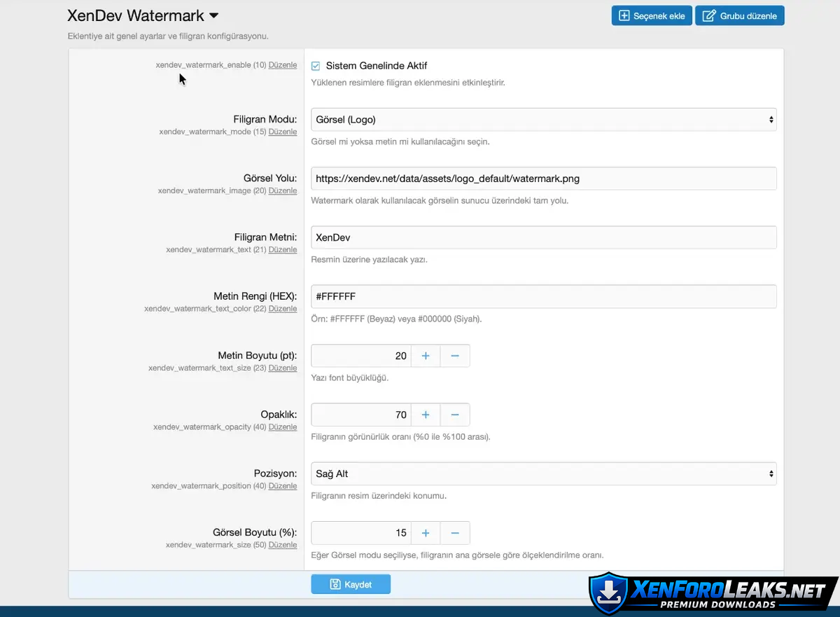Click the Metin Rengi HEX field
Screen dimensions: 840x617
(543, 297)
